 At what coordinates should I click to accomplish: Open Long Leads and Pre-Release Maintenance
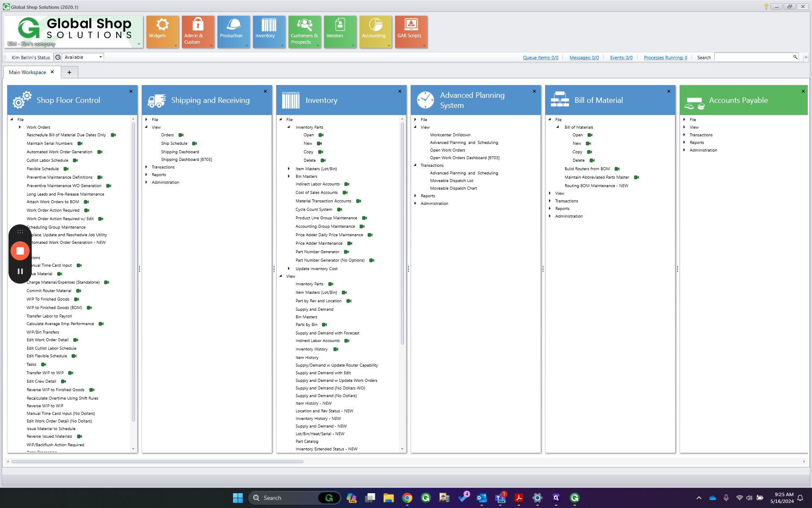pyautogui.click(x=65, y=194)
